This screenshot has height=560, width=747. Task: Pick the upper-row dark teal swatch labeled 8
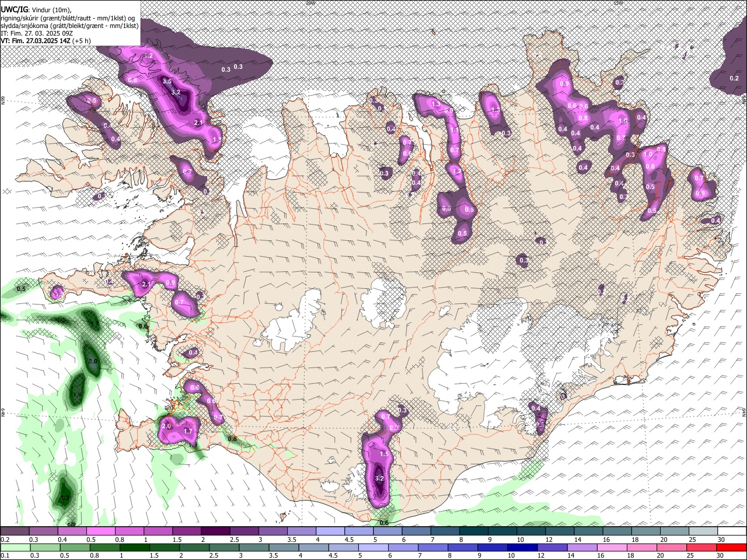point(474,531)
